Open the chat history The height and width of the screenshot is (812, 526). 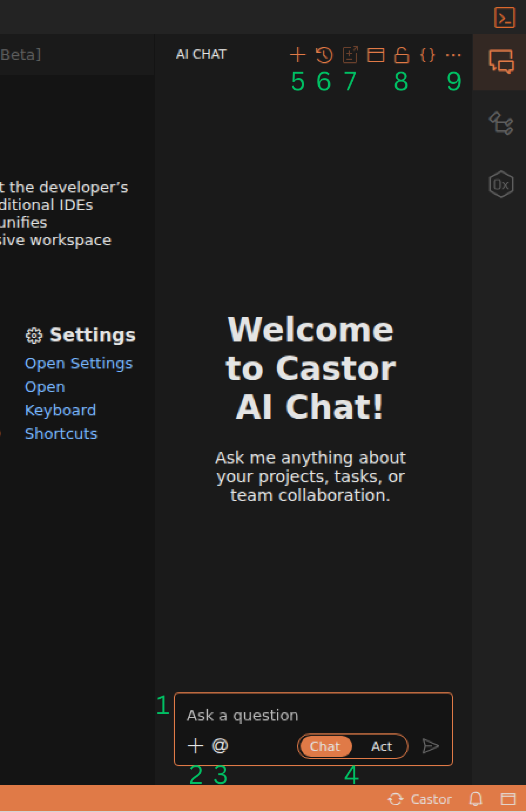pos(323,54)
